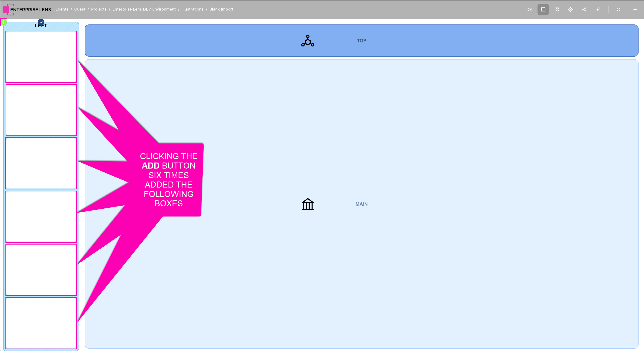Image resolution: width=644 pixels, height=351 pixels.
Task: Open Enterprise Lens DEV Environment breadcrumb
Action: (x=144, y=9)
